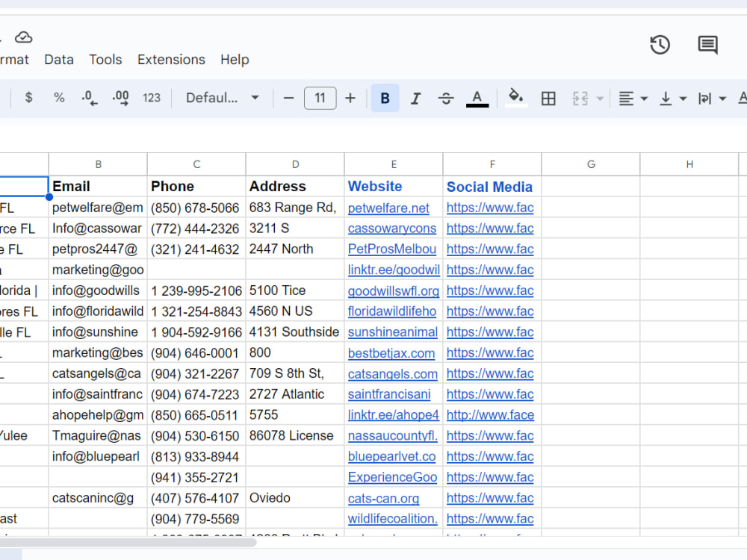Viewport: 747px width, 560px height.
Task: Select column D header
Action: [295, 164]
